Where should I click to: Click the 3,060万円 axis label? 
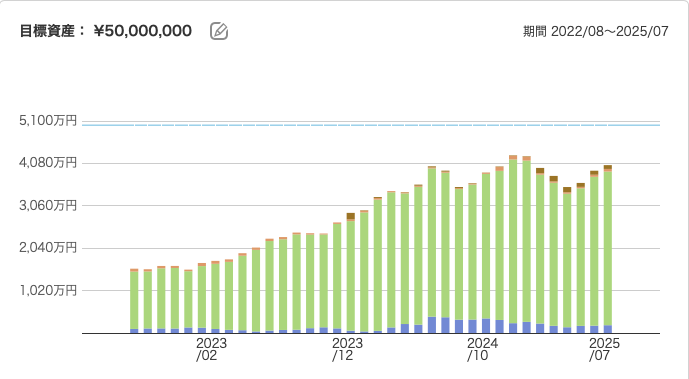tap(48, 205)
